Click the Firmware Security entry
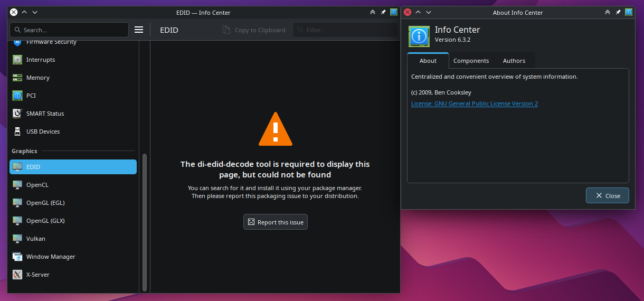644x301 pixels. [73, 43]
